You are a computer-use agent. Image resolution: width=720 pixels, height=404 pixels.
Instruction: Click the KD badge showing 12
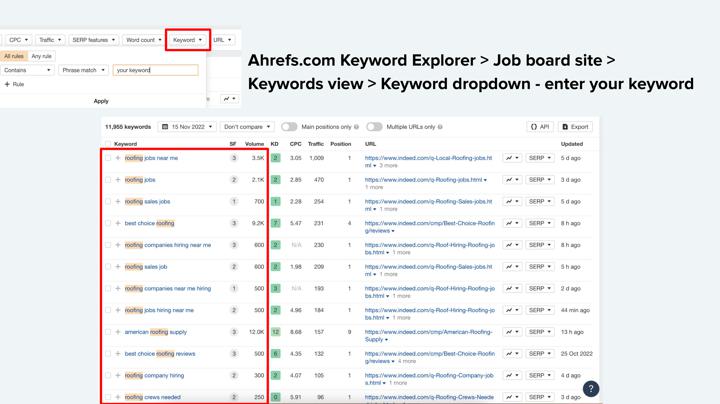pyautogui.click(x=276, y=332)
